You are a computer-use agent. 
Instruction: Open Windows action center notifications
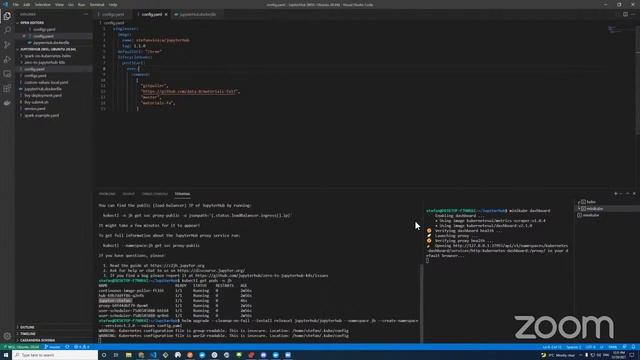(632, 355)
